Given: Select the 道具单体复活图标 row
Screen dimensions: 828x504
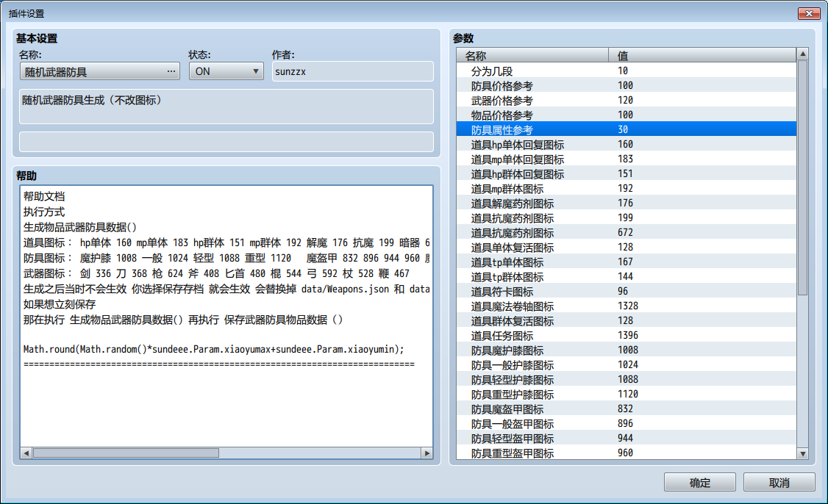Looking at the screenshot, I should click(627, 247).
